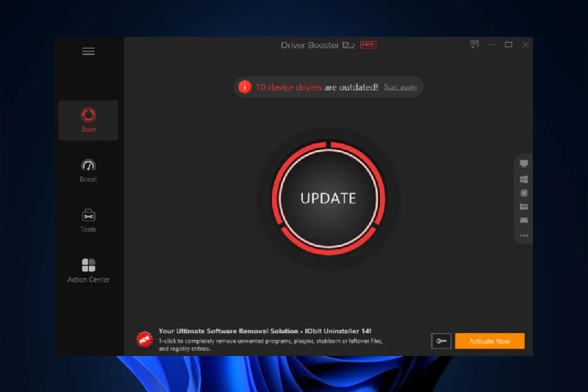588x392 pixels.
Task: Click the memory module icon in right panel
Action: coord(524,221)
